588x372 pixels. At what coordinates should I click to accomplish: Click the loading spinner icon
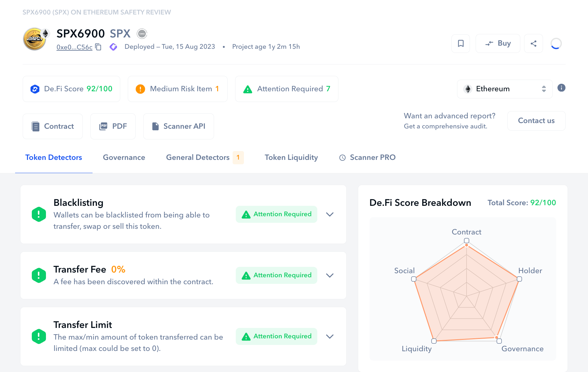[x=556, y=43]
